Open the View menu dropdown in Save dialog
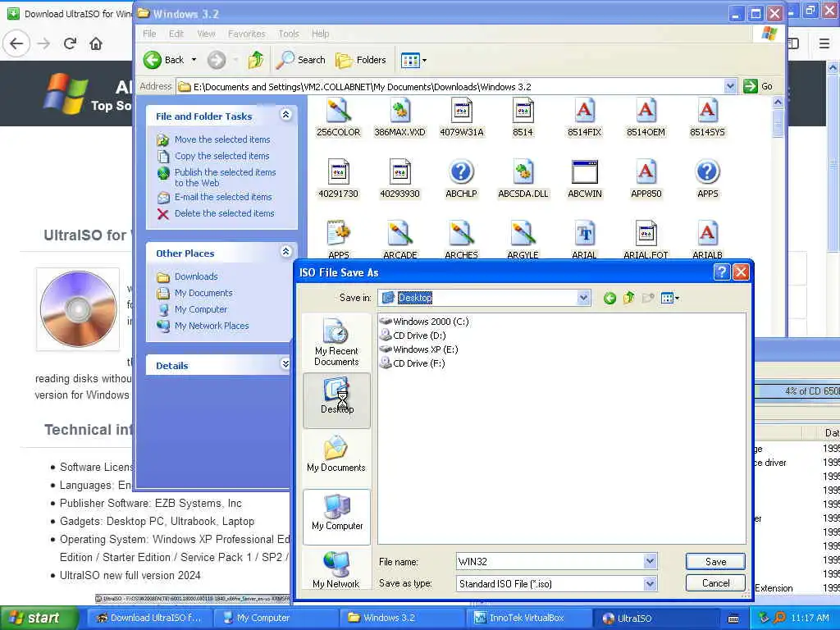The image size is (840, 630). 669,298
